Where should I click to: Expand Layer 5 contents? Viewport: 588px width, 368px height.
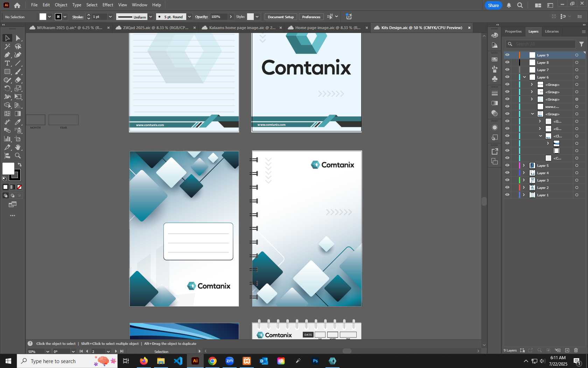pyautogui.click(x=524, y=165)
